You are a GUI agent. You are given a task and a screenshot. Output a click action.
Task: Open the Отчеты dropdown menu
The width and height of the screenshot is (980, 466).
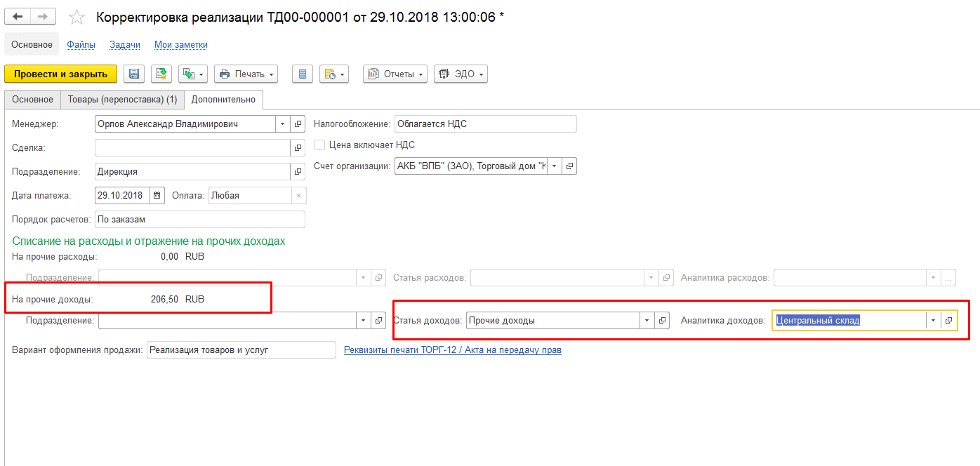pyautogui.click(x=395, y=74)
